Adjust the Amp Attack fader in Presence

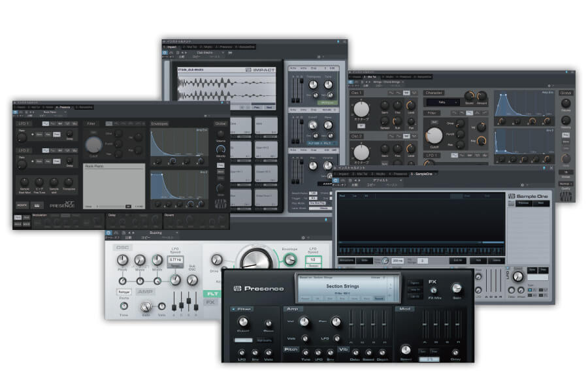[351, 324]
